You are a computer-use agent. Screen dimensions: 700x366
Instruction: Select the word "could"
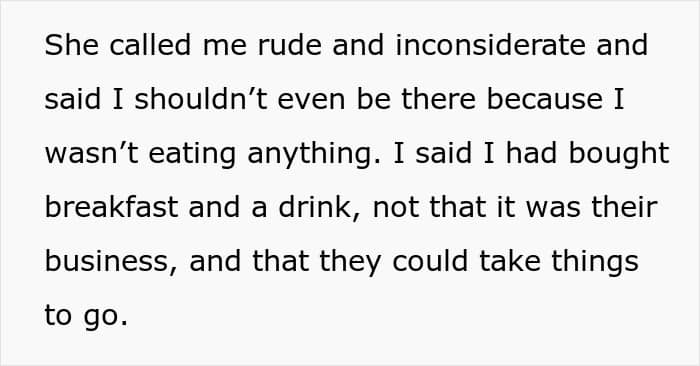point(430,262)
